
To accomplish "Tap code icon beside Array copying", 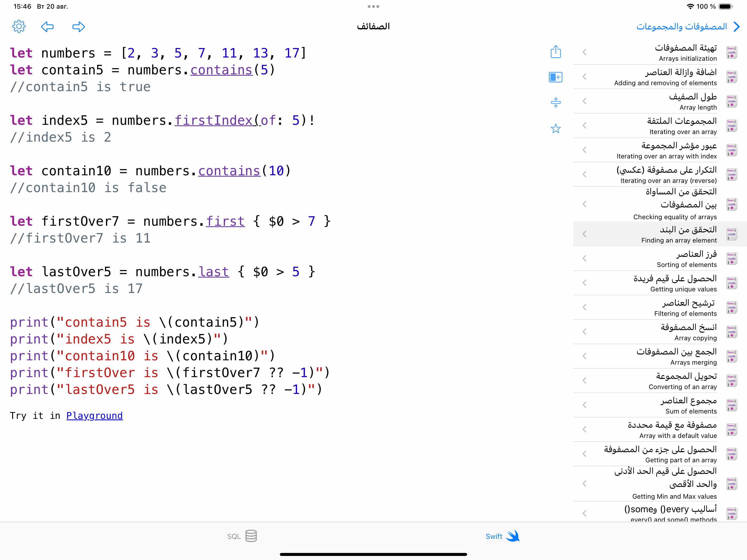I will (732, 332).
